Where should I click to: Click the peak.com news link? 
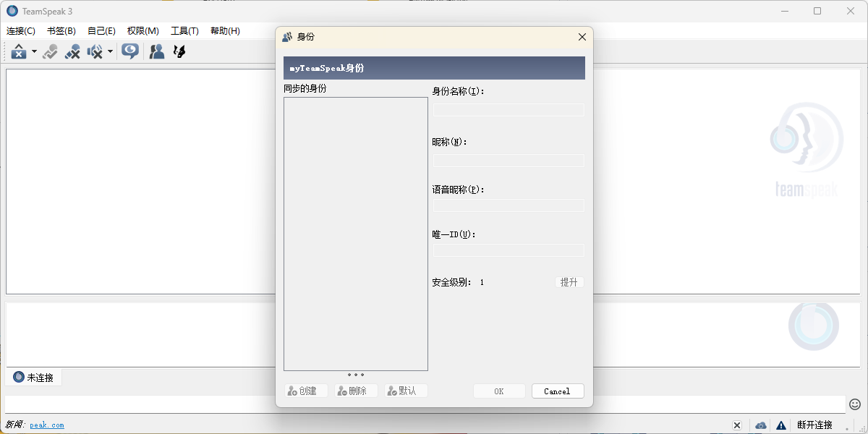coord(47,425)
